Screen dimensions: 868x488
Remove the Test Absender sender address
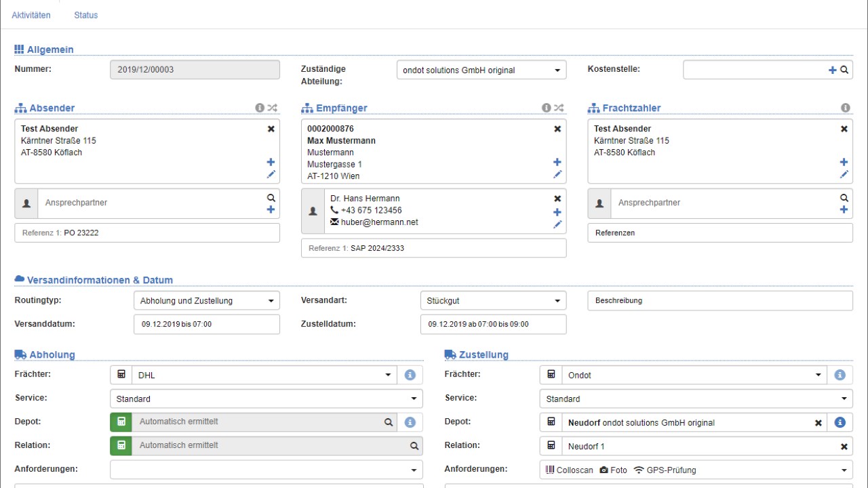[x=271, y=129]
